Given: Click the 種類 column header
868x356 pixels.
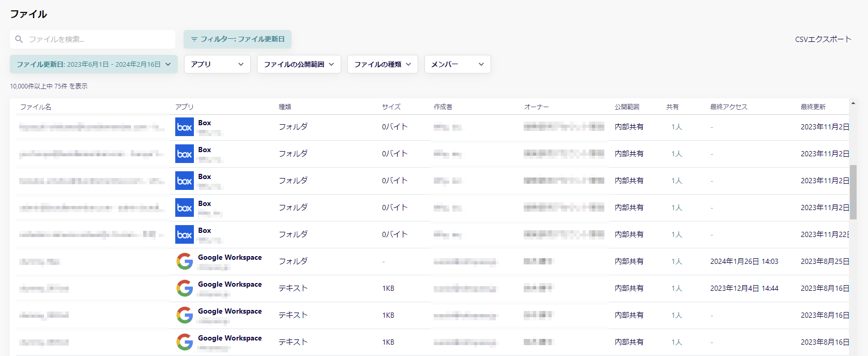Looking at the screenshot, I should coord(285,107).
